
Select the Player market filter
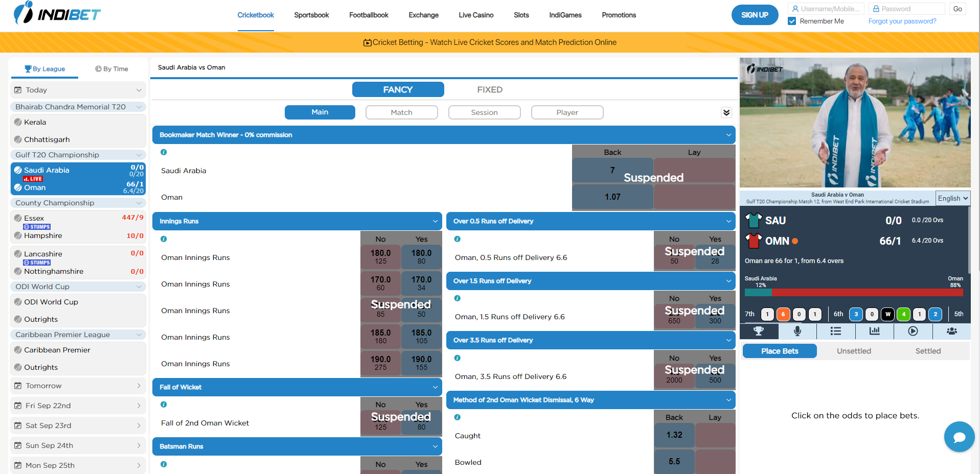(567, 112)
